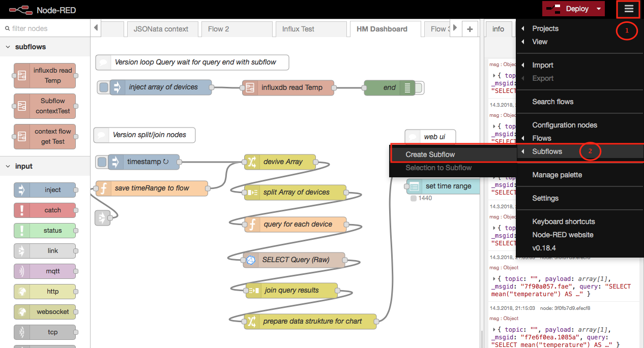644x348 pixels.
Task: Focus the filter nodes search field
Action: 45,28
